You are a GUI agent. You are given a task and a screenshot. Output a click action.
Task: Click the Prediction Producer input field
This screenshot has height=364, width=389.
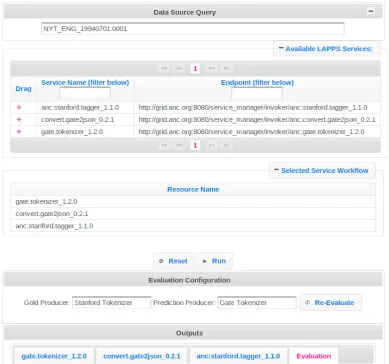pyautogui.click(x=257, y=303)
